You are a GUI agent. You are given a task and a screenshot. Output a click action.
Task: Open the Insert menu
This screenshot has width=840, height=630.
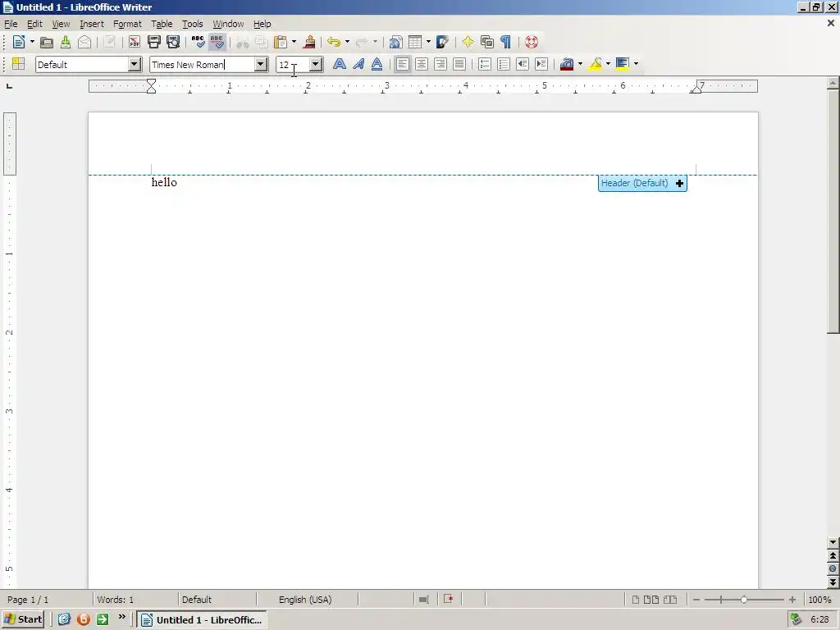coord(92,24)
